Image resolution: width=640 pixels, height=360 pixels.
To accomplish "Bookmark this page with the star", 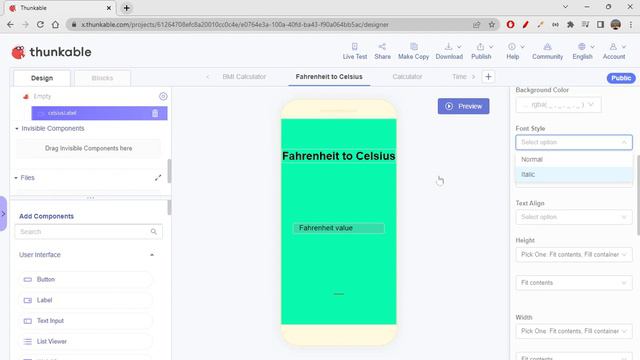I will point(492,24).
